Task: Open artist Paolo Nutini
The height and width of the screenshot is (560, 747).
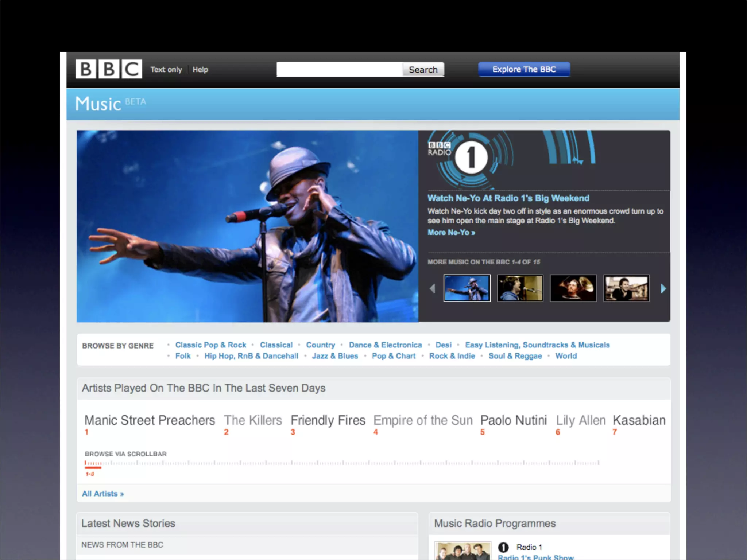Action: click(514, 420)
